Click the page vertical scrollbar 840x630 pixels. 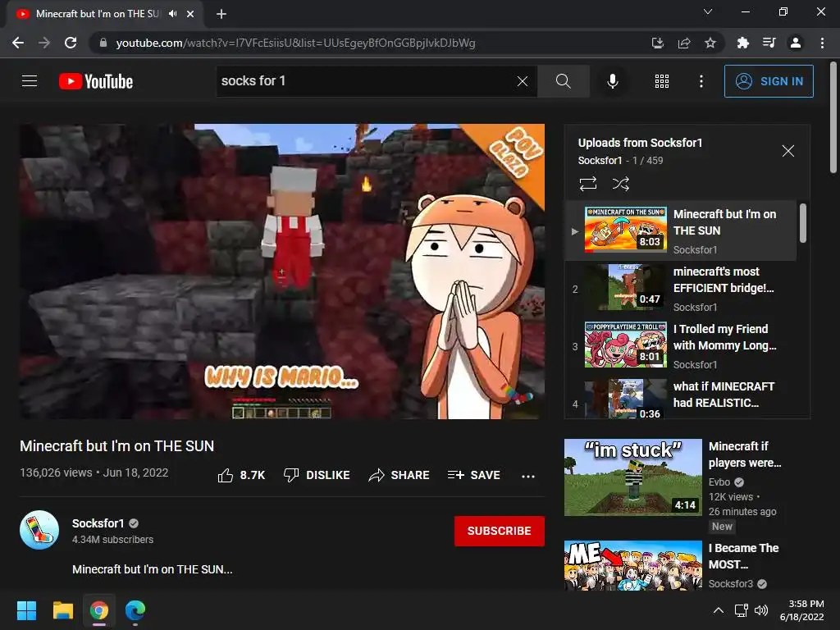833,118
